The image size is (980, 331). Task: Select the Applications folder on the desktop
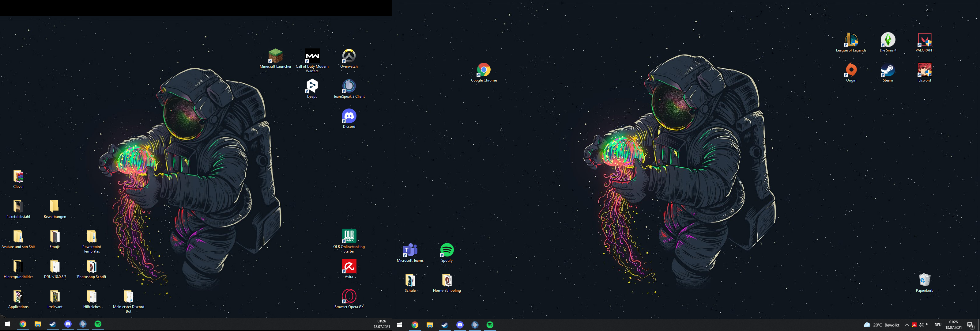[x=18, y=299]
